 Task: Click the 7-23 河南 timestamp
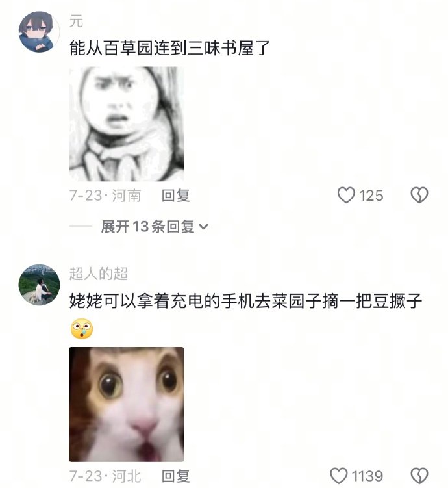click(x=105, y=196)
